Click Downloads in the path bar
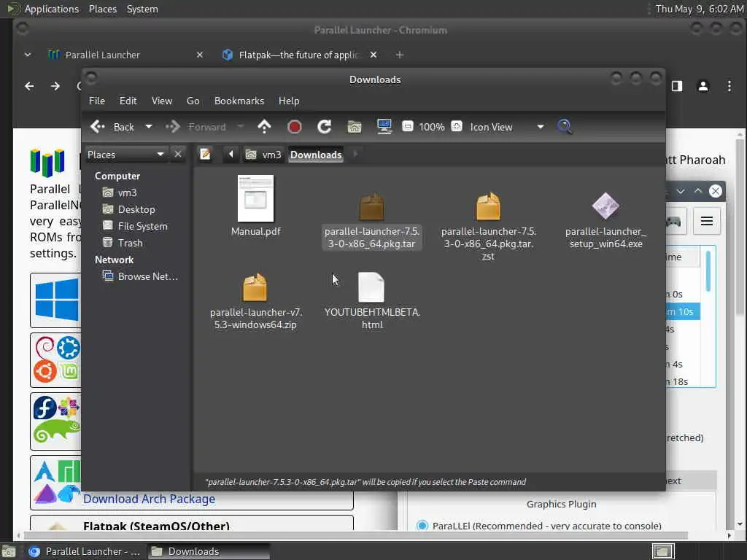This screenshot has width=747, height=560. coord(316,155)
